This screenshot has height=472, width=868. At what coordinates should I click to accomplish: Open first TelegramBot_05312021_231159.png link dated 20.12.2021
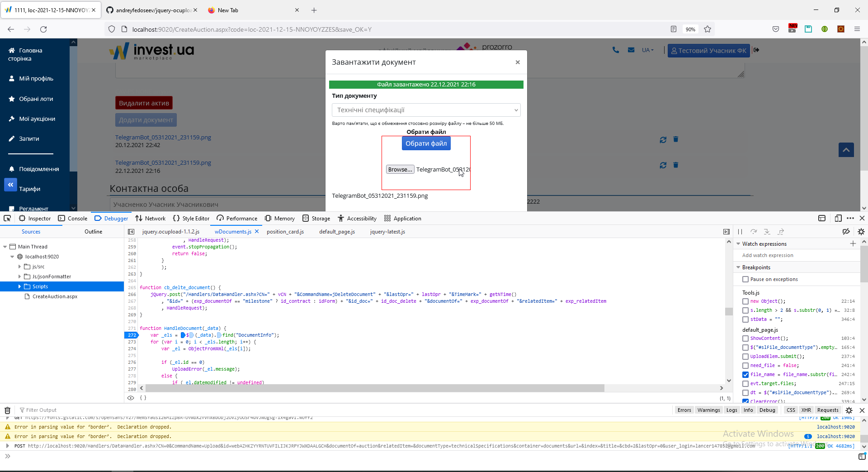click(163, 137)
